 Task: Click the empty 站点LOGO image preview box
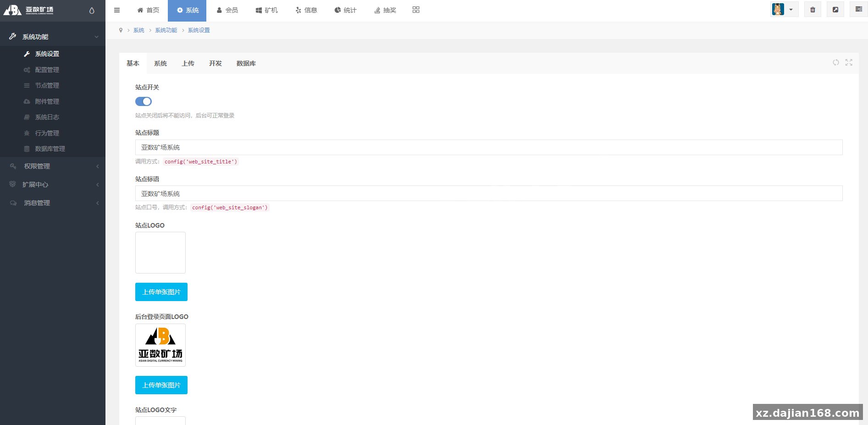pyautogui.click(x=160, y=252)
